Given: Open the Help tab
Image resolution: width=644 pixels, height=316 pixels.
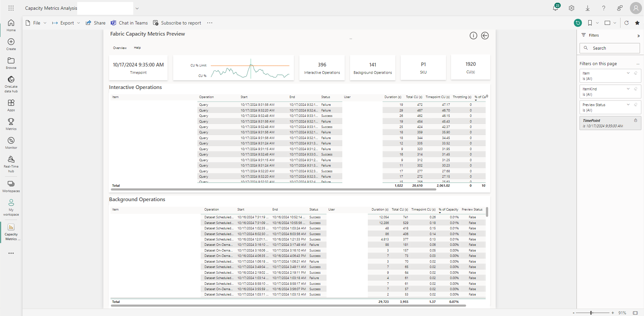Looking at the screenshot, I should 137,48.
